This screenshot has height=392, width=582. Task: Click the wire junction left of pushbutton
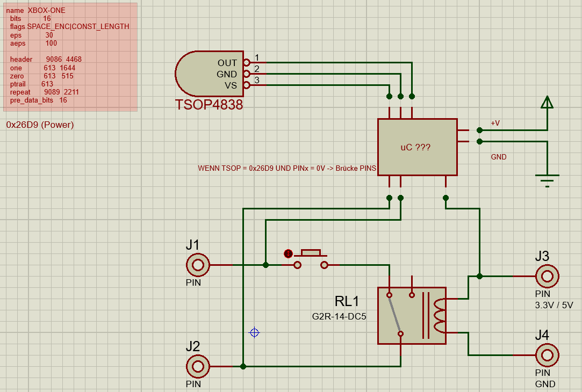266,265
